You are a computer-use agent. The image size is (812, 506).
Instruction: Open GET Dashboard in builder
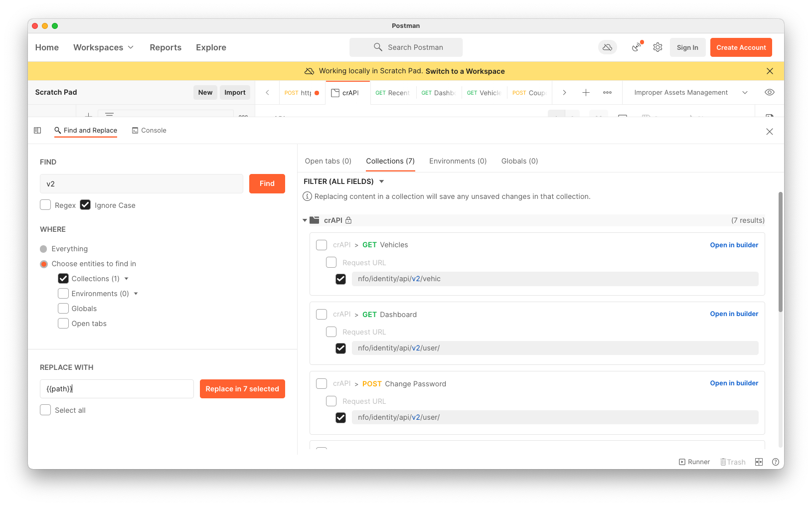[x=734, y=314]
